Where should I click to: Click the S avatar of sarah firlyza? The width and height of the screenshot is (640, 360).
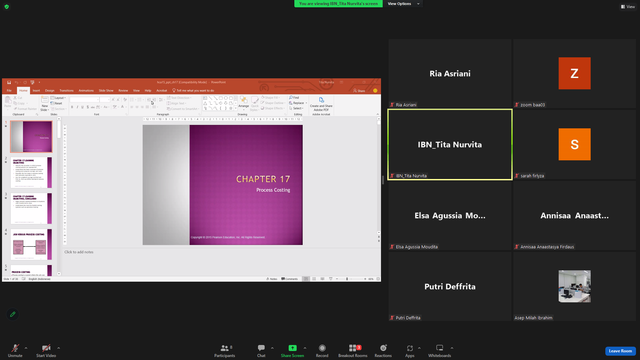(574, 144)
